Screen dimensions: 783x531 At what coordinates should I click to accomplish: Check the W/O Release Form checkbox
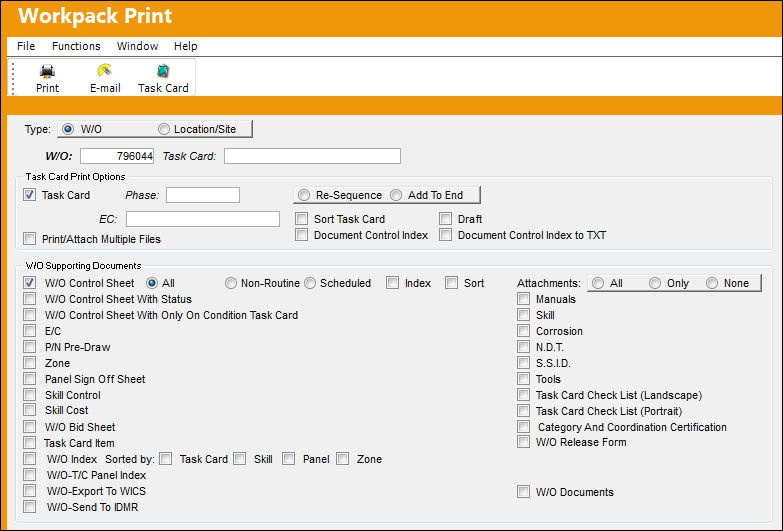click(x=523, y=442)
